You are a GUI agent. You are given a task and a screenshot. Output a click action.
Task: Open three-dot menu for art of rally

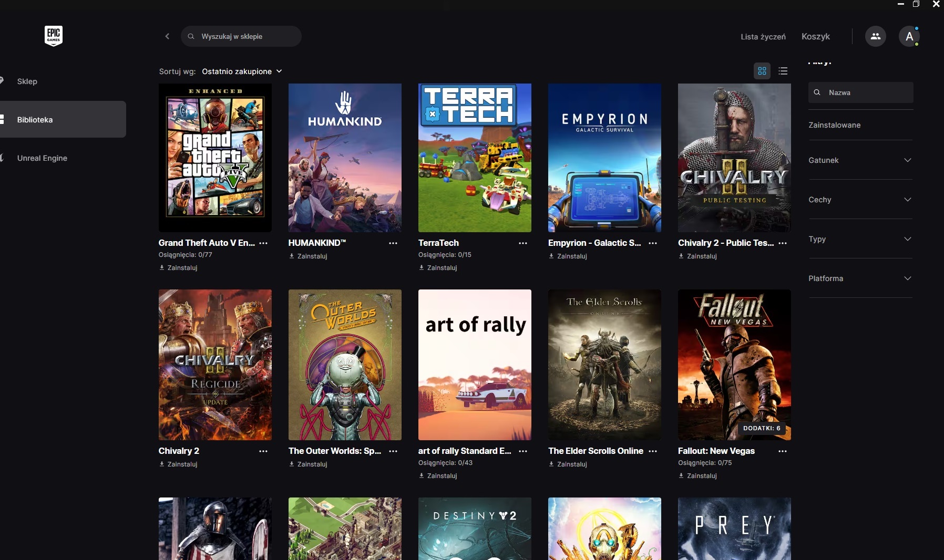523,451
